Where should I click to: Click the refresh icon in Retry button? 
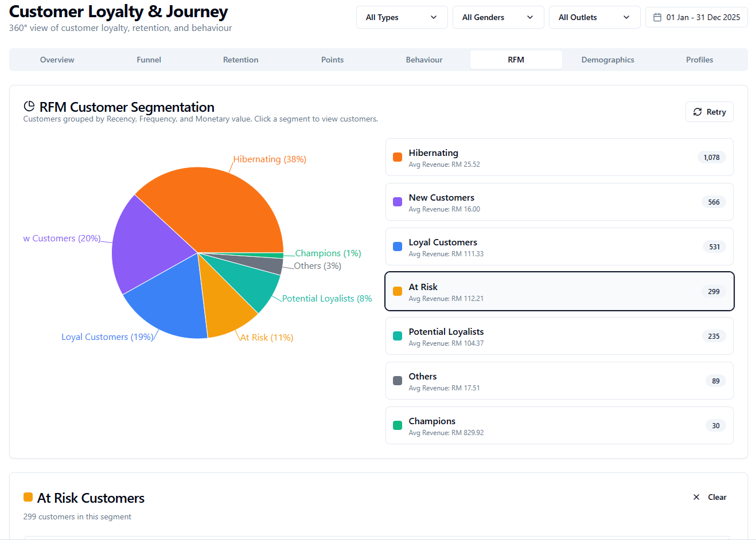(x=697, y=112)
